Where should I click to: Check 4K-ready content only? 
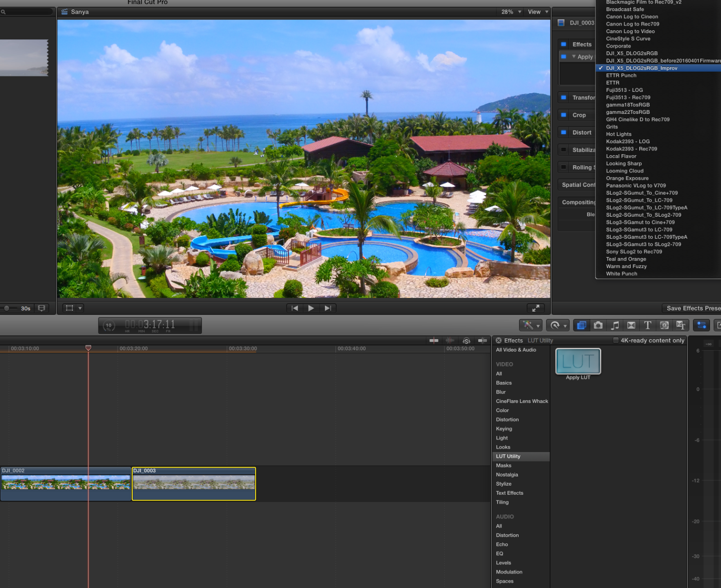click(x=616, y=340)
